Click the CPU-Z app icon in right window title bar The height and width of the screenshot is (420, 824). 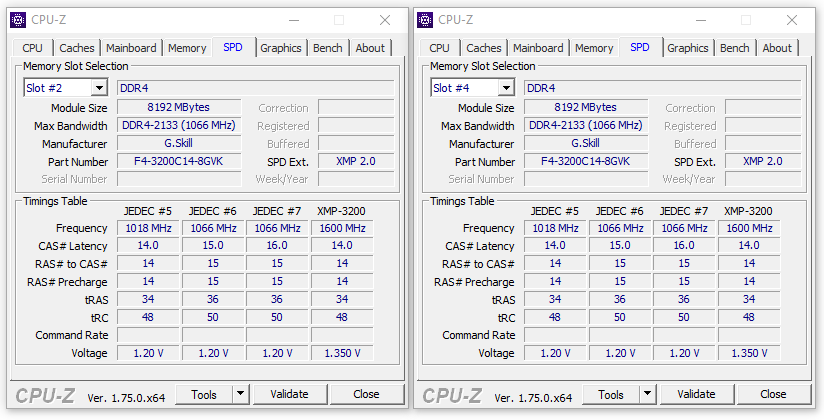pyautogui.click(x=425, y=20)
